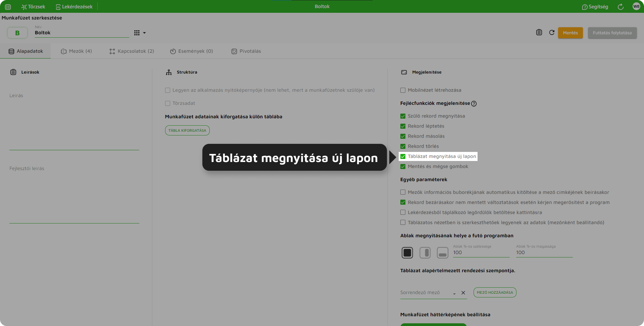
Task: Open the Törzsek menu
Action: click(33, 7)
